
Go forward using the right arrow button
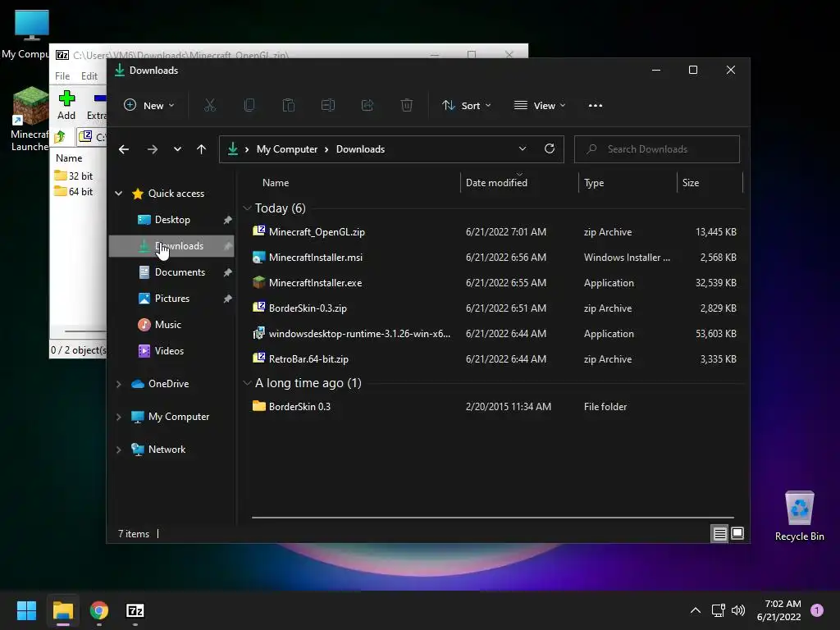click(153, 149)
